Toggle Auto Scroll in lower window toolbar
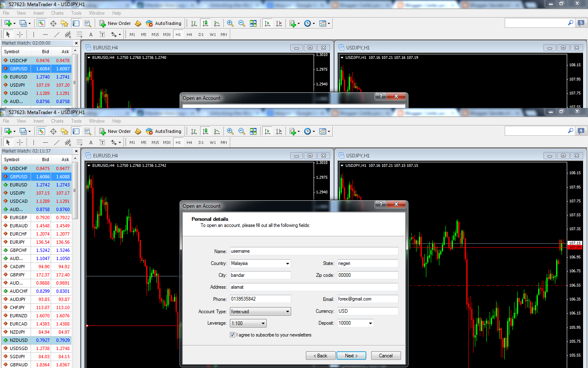The width and height of the screenshot is (588, 368). click(x=267, y=131)
